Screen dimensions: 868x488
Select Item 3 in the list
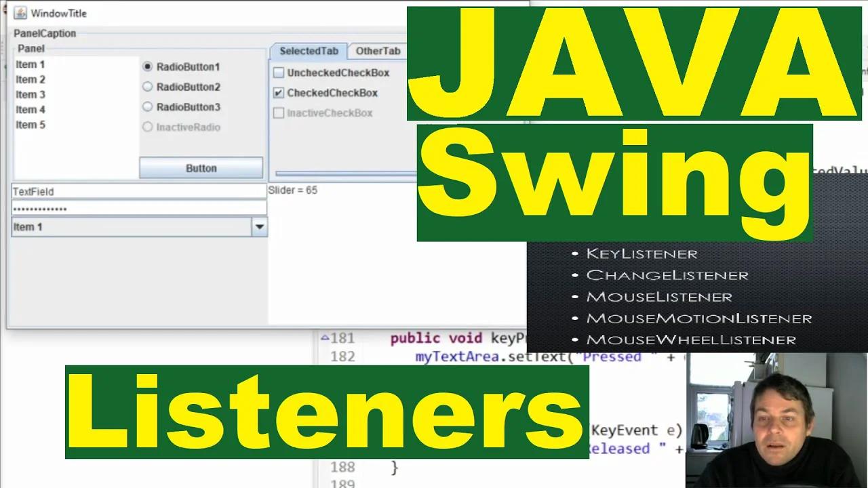click(x=30, y=94)
